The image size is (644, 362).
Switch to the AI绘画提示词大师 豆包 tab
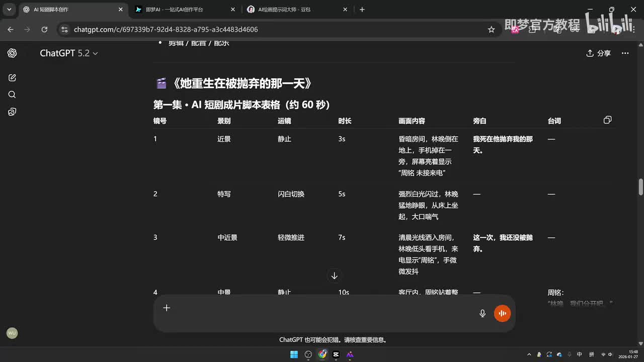coord(297,10)
